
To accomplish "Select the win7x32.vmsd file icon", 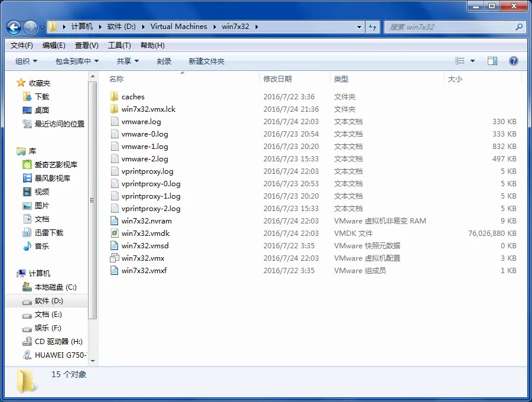I will click(x=115, y=246).
